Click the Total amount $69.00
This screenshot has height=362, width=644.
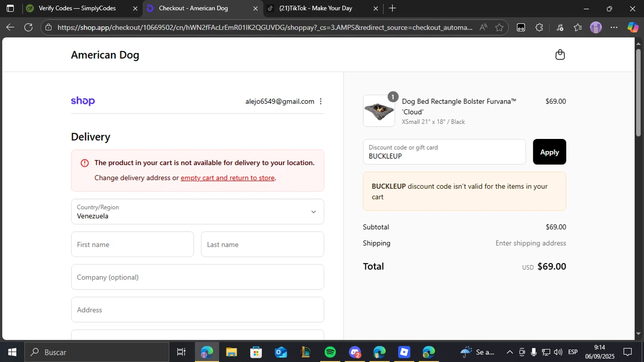click(552, 266)
